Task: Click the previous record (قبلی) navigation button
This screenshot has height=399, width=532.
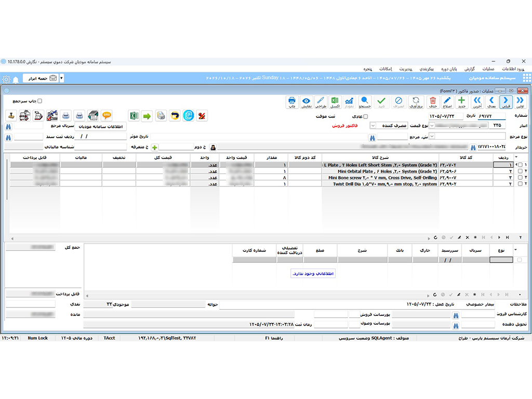Action: (506, 102)
